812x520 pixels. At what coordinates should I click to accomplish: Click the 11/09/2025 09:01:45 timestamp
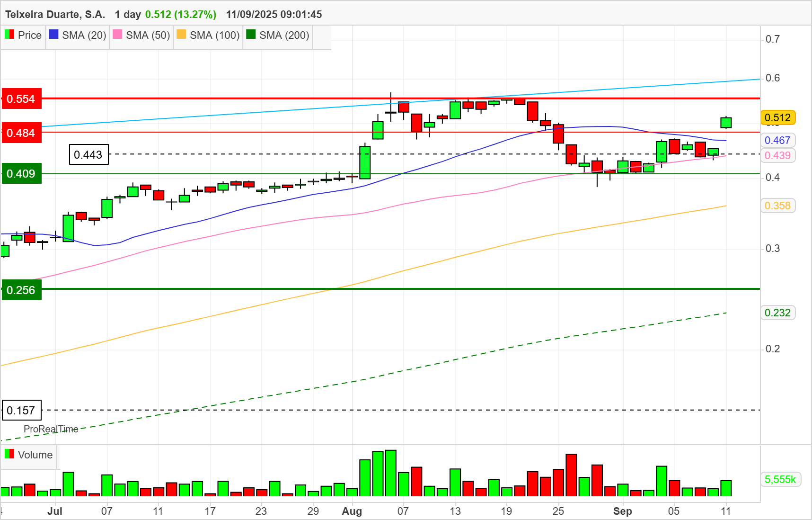[274, 14]
